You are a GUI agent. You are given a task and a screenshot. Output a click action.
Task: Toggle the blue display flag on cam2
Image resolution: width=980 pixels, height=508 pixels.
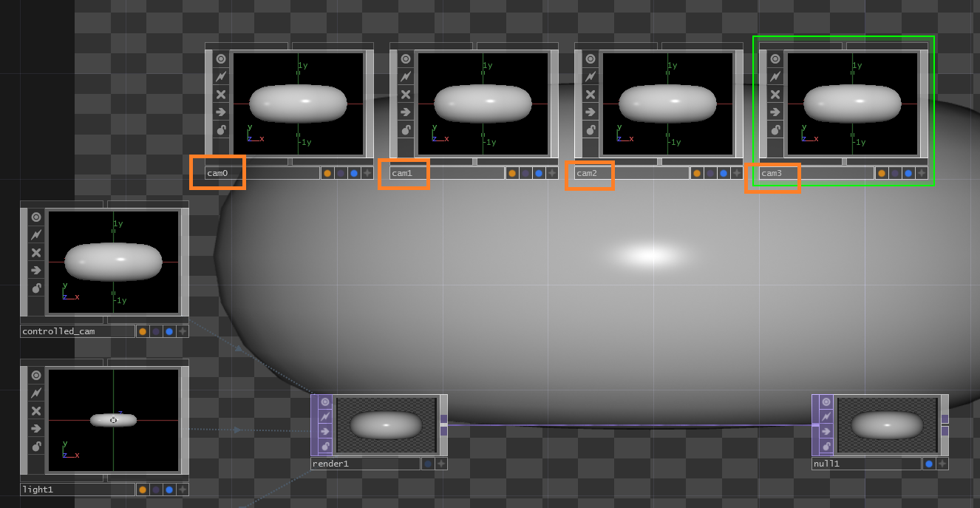724,173
